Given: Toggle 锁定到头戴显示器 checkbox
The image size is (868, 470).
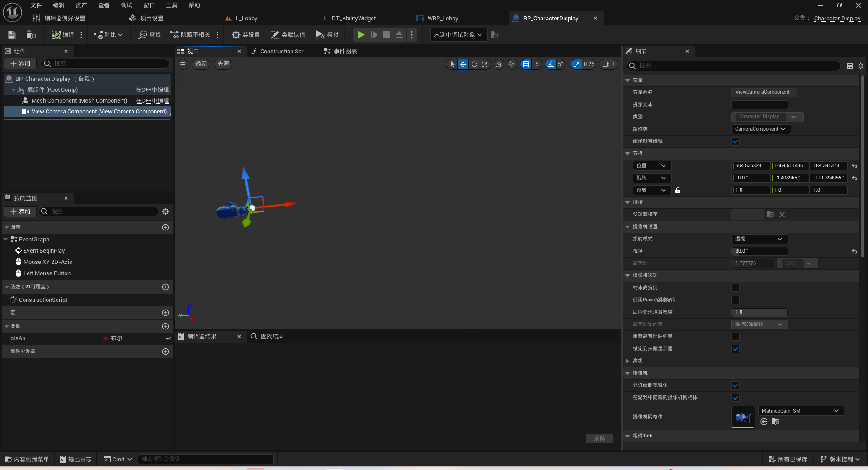Looking at the screenshot, I should pos(736,349).
